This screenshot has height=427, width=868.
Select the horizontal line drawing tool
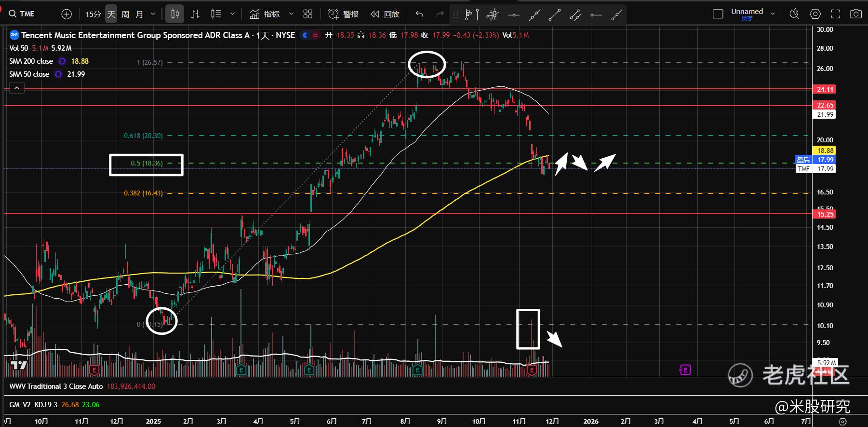click(513, 15)
